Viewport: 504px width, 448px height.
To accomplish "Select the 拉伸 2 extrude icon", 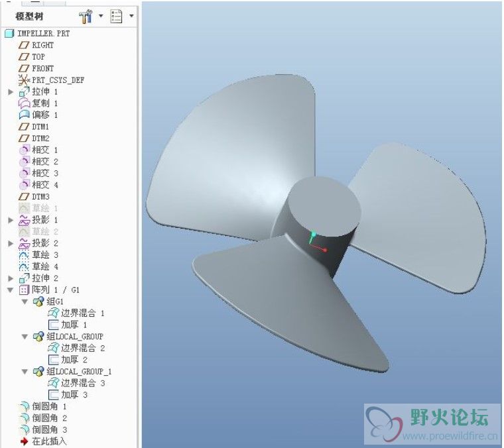I will (x=24, y=278).
